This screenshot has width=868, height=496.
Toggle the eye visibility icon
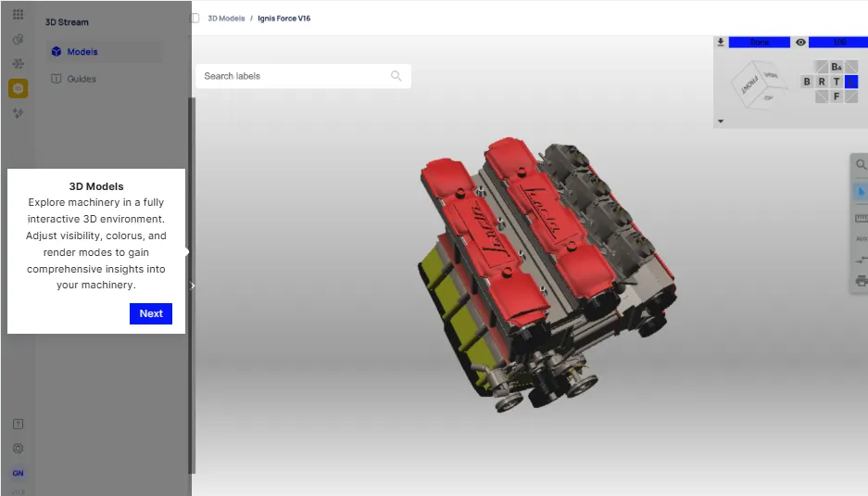[x=800, y=42]
